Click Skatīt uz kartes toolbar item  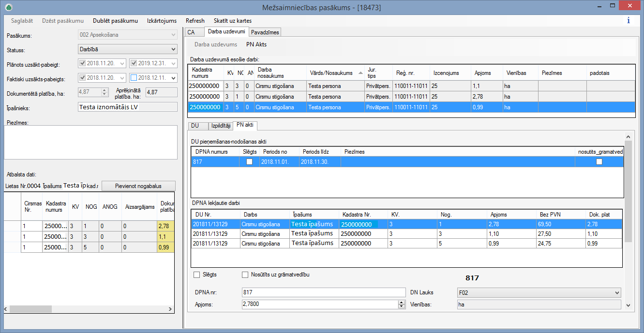click(232, 21)
